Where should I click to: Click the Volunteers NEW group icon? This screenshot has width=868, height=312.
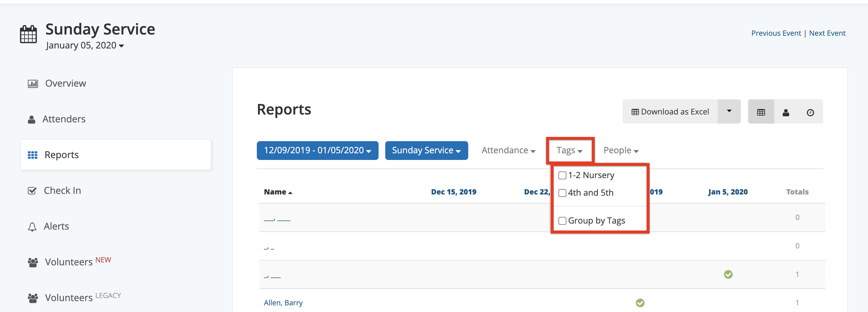pyautogui.click(x=33, y=262)
